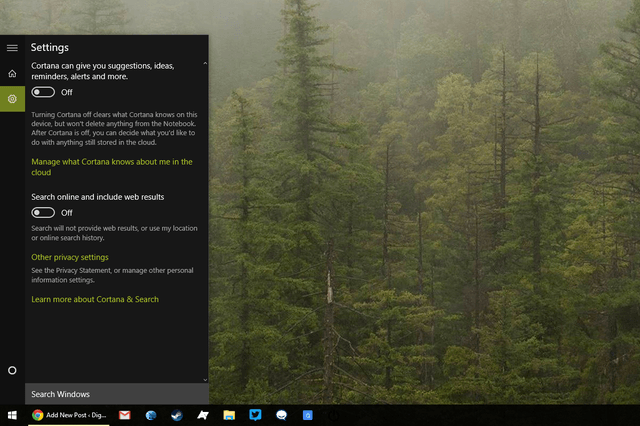The height and width of the screenshot is (426, 640).
Task: Click the Cortana circle icon
Action: (x=12, y=370)
